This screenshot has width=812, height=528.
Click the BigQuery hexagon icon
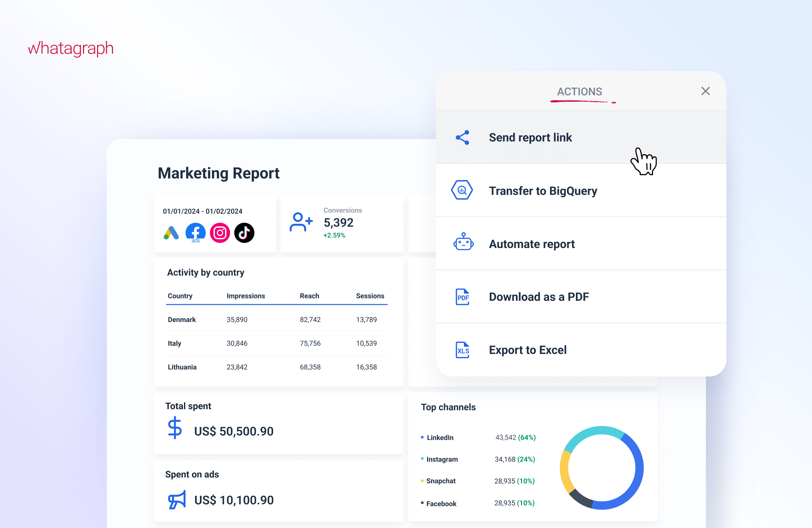462,190
